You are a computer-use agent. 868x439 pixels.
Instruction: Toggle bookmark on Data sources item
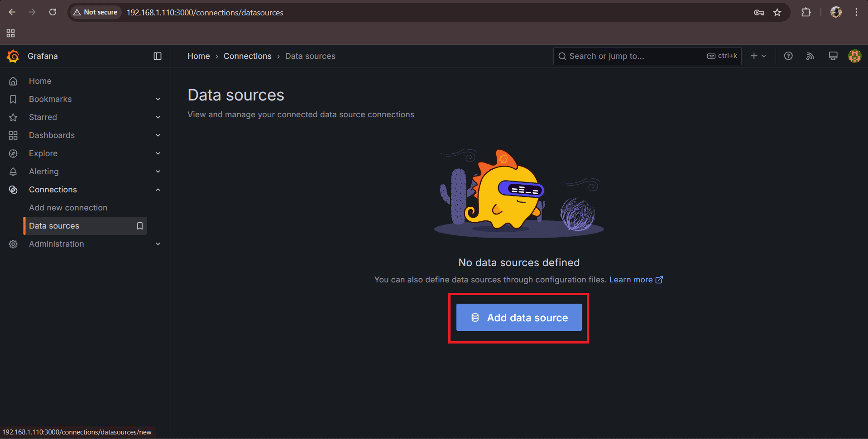coord(140,226)
